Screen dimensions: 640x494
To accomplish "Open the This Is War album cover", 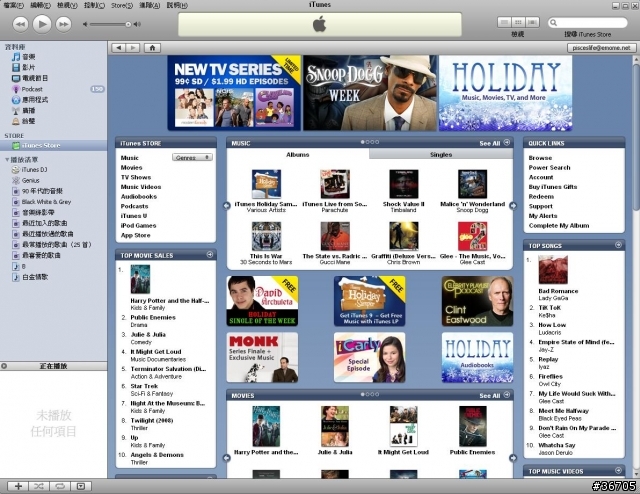I will (266, 236).
